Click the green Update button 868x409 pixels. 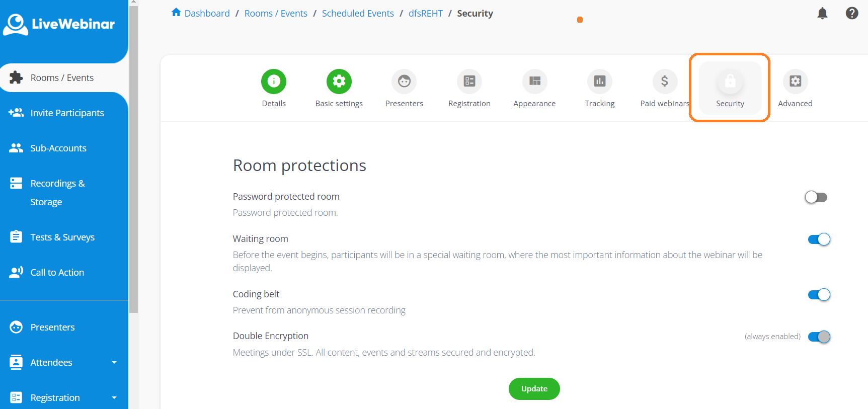pyautogui.click(x=534, y=389)
